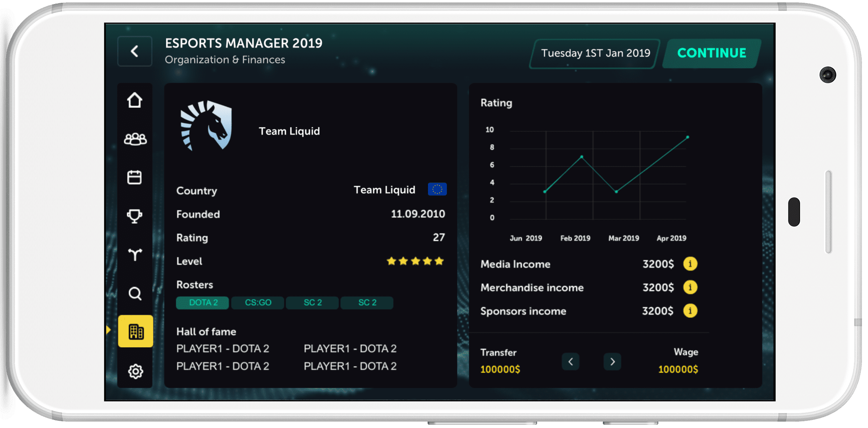Click the Tuesday 1ST Jan 2019 date
The width and height of the screenshot is (868, 428).
[x=595, y=53]
